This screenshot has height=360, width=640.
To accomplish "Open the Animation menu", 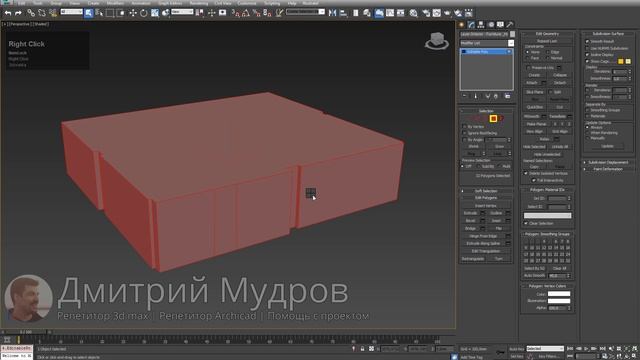I will 140,3.
